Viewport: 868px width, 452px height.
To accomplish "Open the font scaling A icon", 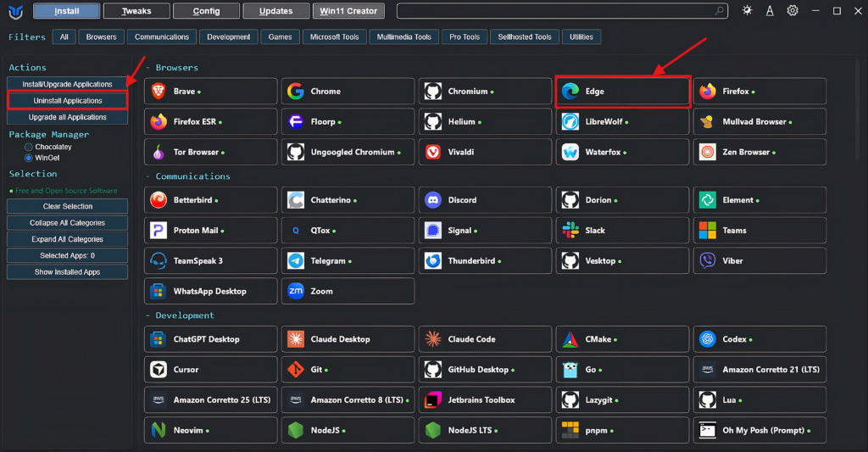I will click(x=770, y=10).
